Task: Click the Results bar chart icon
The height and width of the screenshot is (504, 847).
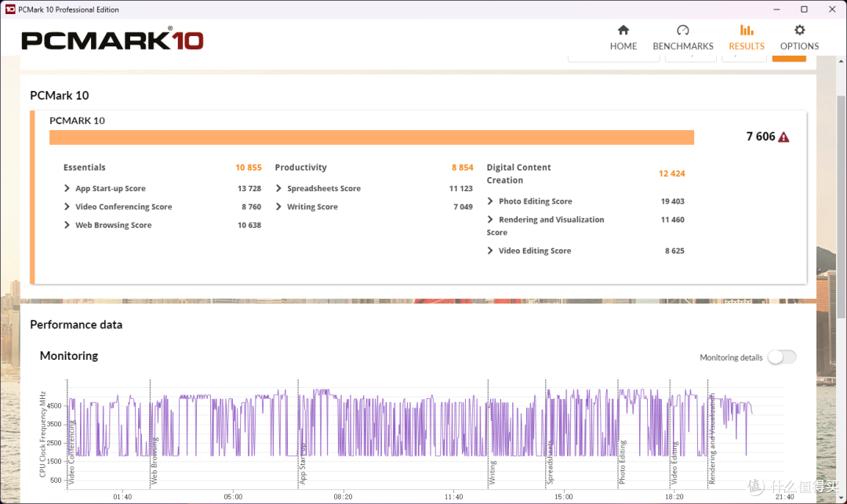Action: click(x=747, y=30)
